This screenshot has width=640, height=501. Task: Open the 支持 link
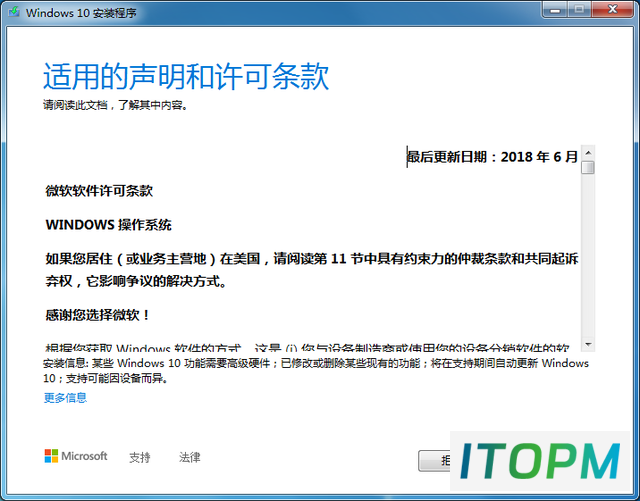click(140, 457)
